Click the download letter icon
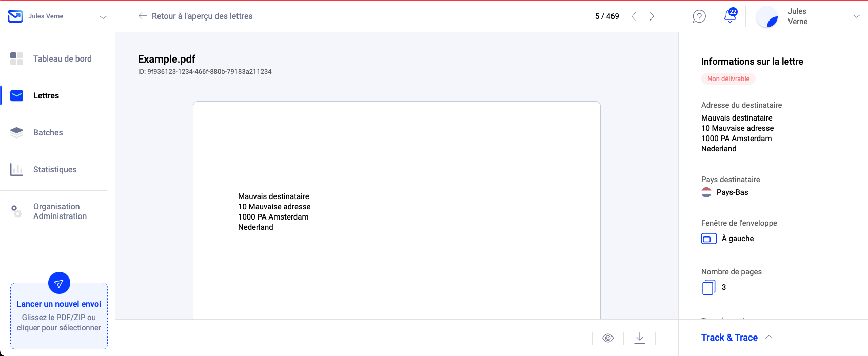This screenshot has width=868, height=356. 640,338
